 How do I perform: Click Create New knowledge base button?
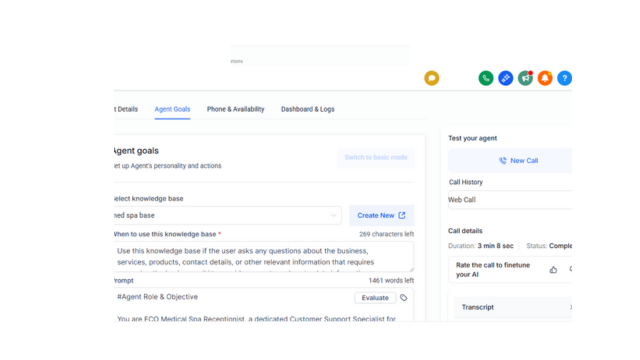(x=381, y=215)
